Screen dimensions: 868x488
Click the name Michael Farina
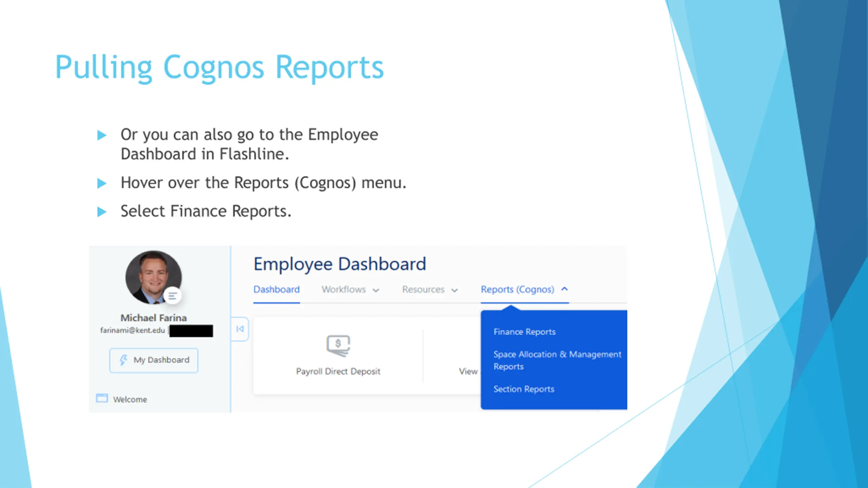tap(154, 318)
